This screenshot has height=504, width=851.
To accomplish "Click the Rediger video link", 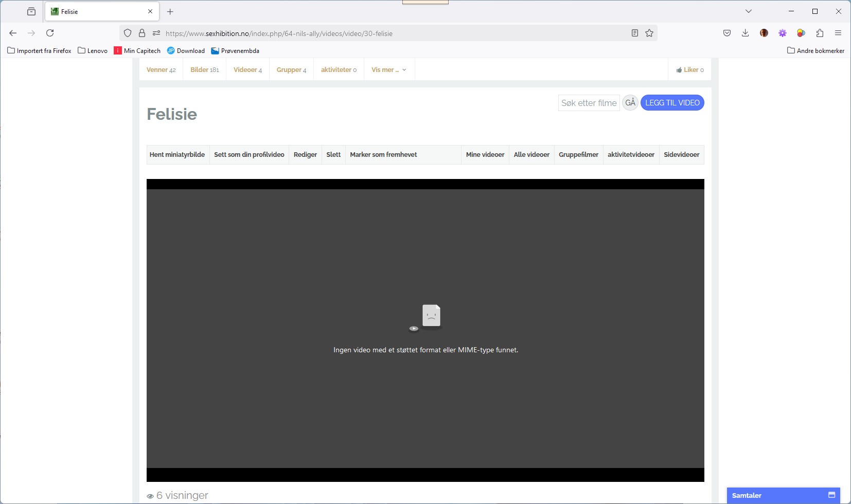I will (305, 155).
